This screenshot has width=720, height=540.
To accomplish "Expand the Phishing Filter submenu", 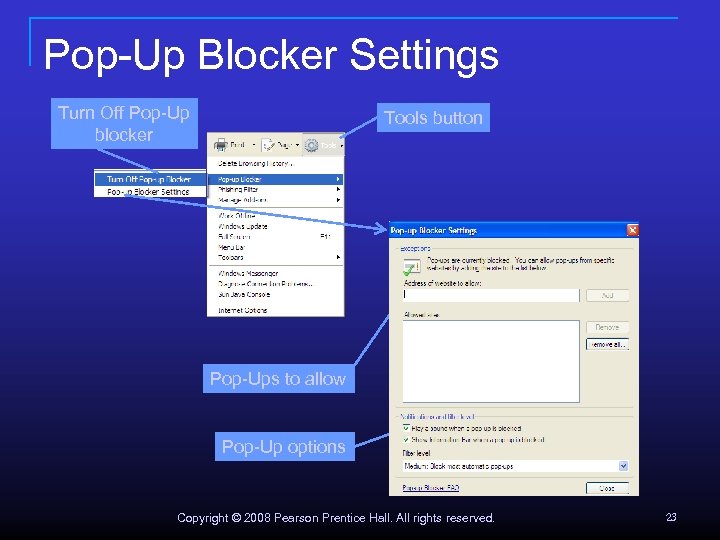I will 276,189.
